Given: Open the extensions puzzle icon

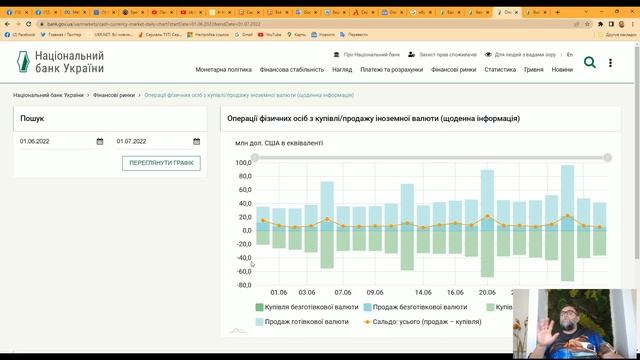Looking at the screenshot, I should 600,24.
